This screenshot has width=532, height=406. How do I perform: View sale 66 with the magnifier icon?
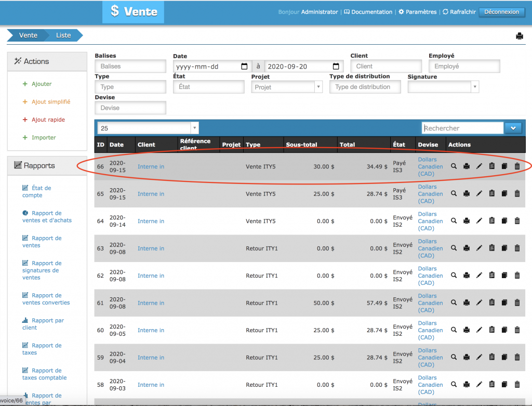(x=454, y=166)
